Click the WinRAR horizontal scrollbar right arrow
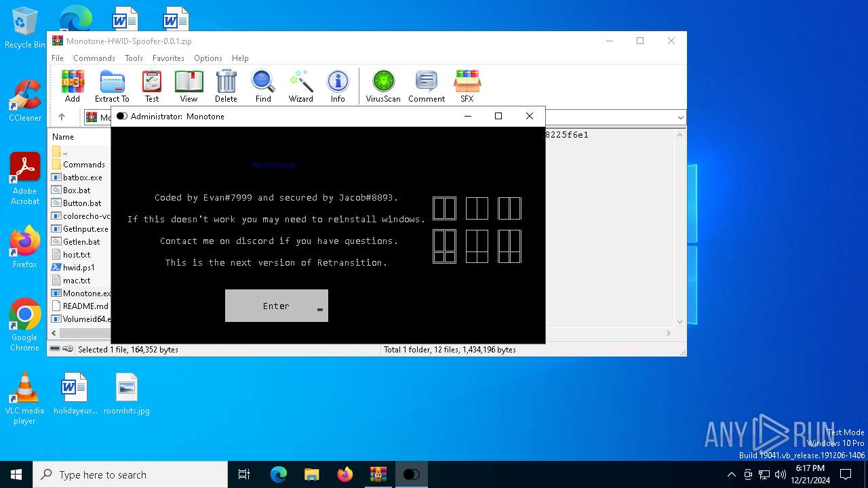This screenshot has height=488, width=868. coord(668,333)
